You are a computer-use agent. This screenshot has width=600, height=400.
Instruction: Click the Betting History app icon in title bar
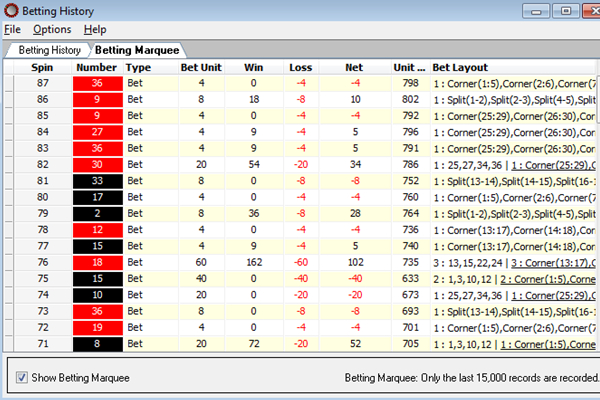[x=10, y=10]
